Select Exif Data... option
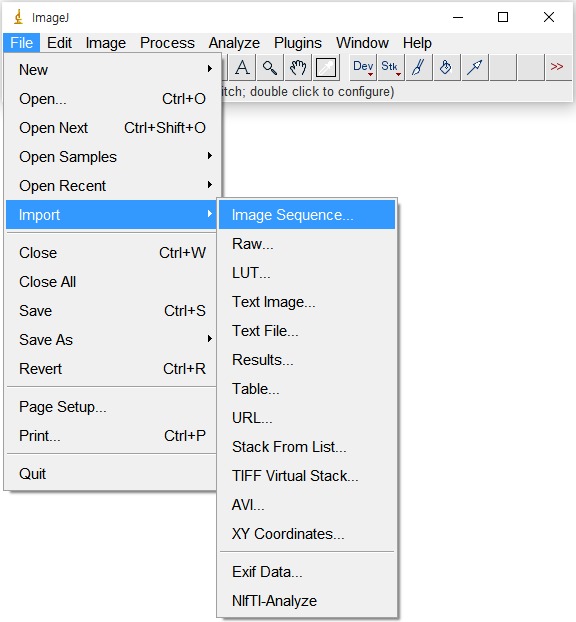The width and height of the screenshot is (576, 622). click(x=307, y=572)
